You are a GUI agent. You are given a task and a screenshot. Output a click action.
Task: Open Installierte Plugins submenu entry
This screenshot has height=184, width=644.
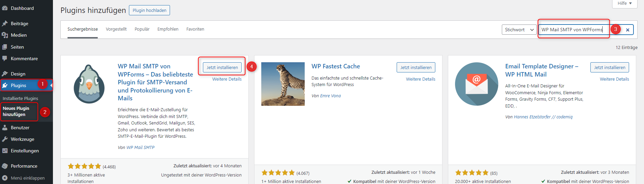pyautogui.click(x=20, y=98)
